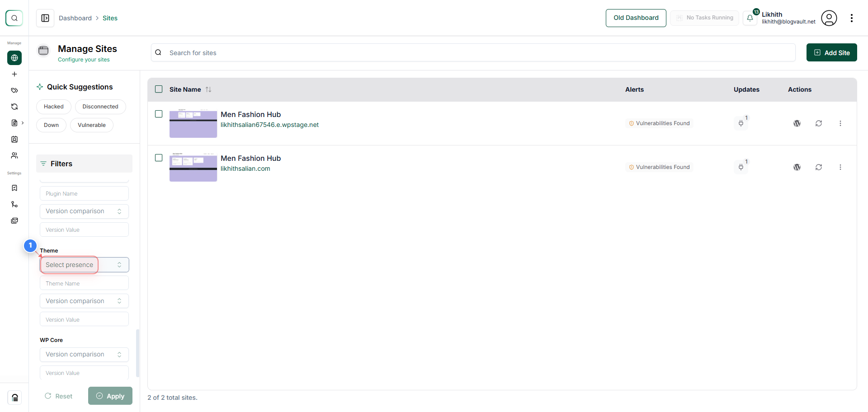Click the plugin Version Value field
Viewport: 868px width, 412px height.
pyautogui.click(x=84, y=229)
